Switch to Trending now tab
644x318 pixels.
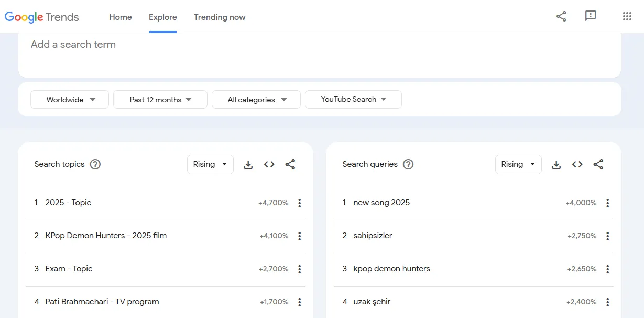(220, 17)
